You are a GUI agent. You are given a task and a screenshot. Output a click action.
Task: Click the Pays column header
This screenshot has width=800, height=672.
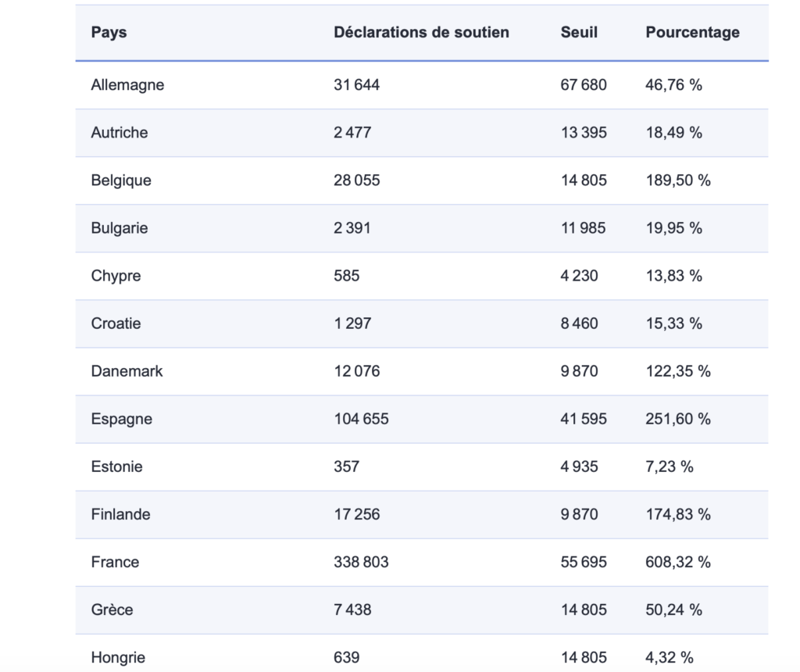[x=109, y=32]
